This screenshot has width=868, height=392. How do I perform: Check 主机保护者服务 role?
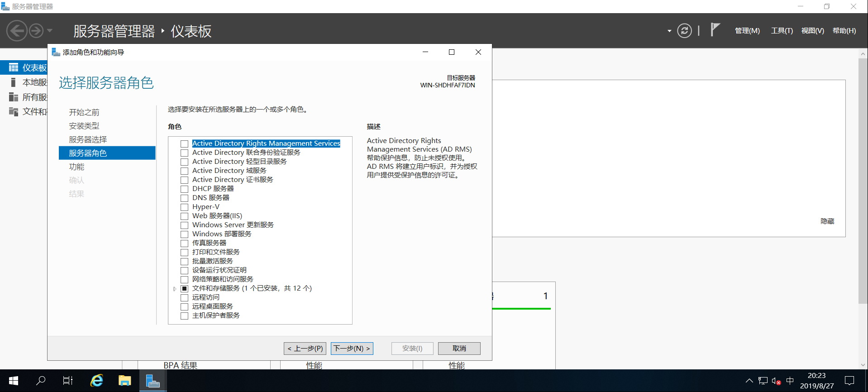[x=184, y=316]
